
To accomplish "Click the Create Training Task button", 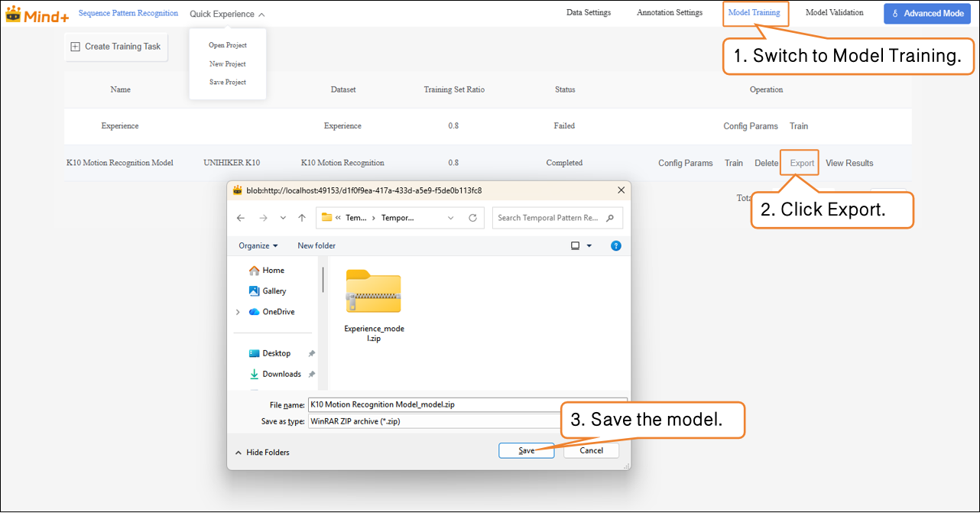I will coord(115,47).
